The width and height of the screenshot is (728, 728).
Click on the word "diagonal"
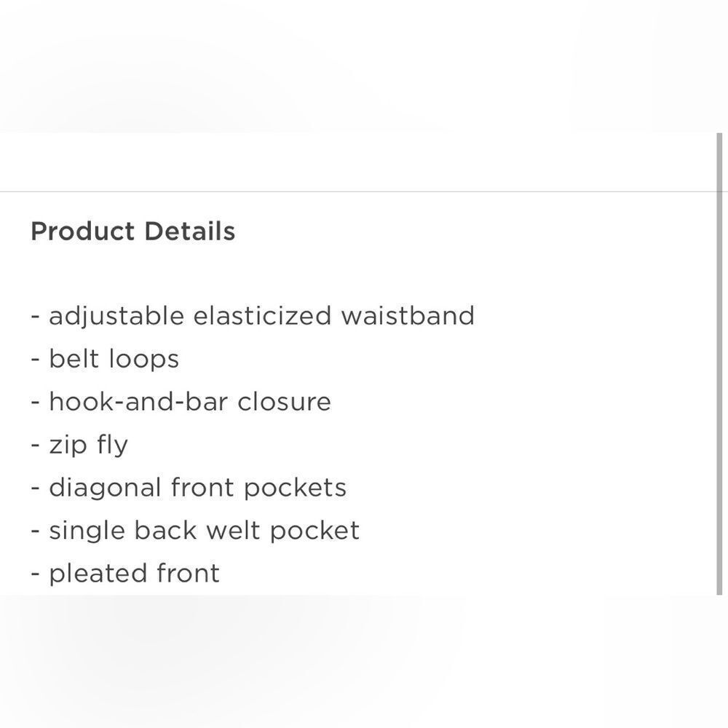click(106, 488)
